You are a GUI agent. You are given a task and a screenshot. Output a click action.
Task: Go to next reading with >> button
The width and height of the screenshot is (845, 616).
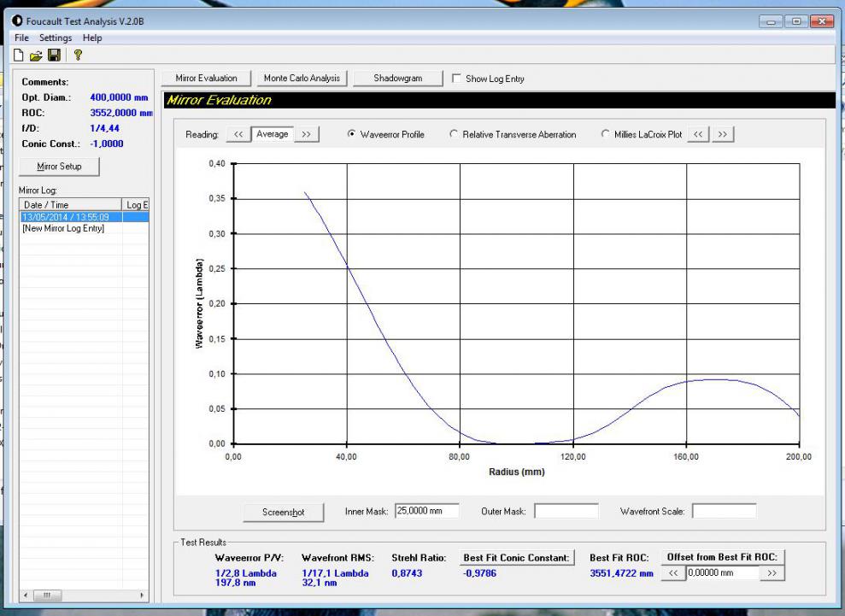pyautogui.click(x=307, y=134)
